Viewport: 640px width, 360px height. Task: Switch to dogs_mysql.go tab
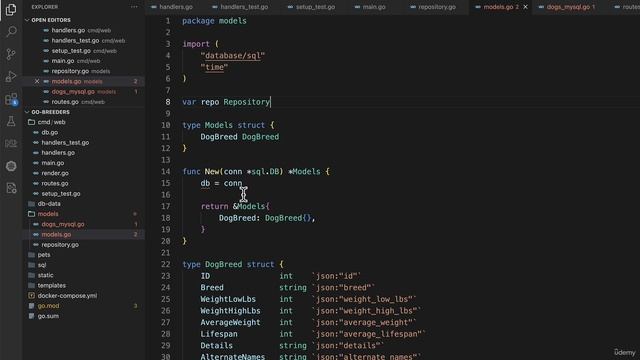coord(567,7)
